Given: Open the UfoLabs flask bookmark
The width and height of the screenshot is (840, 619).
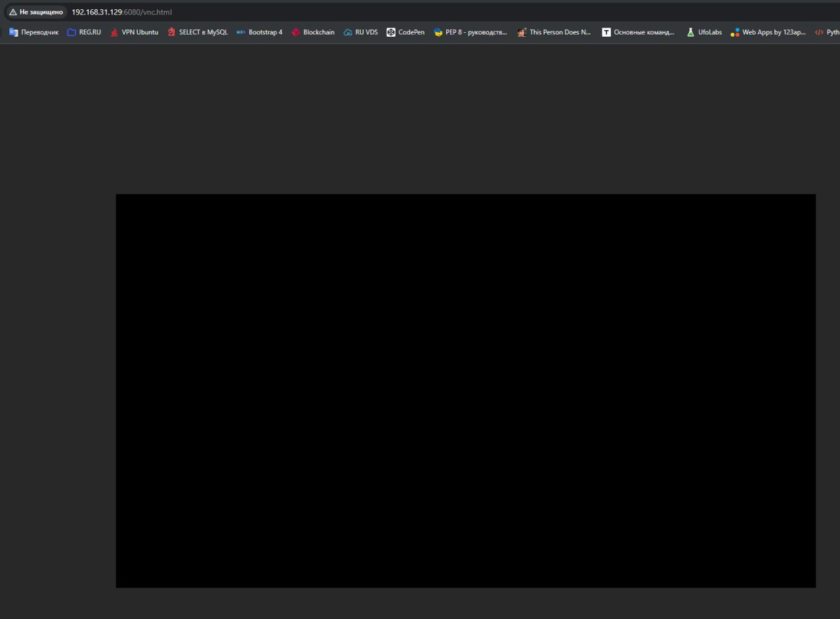Looking at the screenshot, I should [x=703, y=32].
